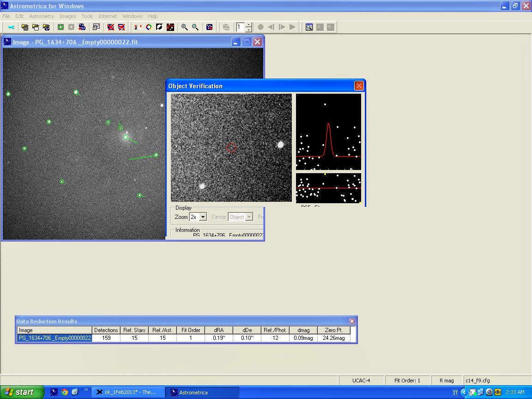Select the PG_1634+706 row in the results table
The image size is (532, 399).
click(54, 338)
